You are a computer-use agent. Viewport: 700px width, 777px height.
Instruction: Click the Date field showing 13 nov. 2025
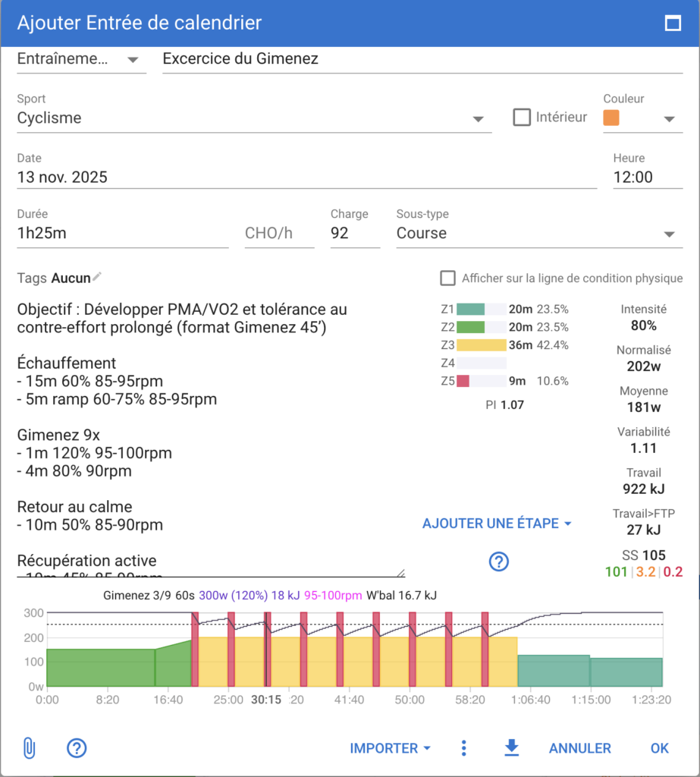[x=303, y=178]
